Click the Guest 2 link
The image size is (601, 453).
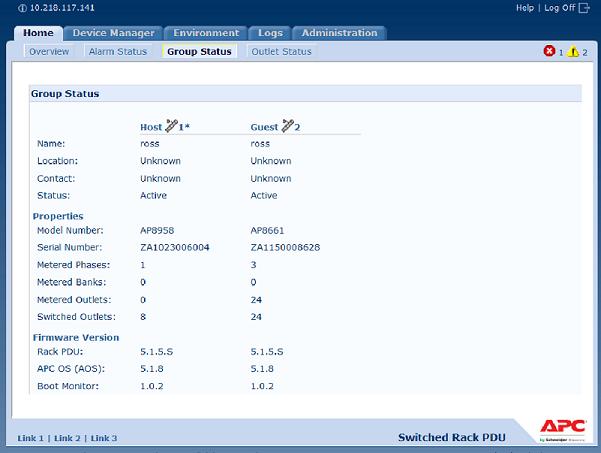pos(275,127)
